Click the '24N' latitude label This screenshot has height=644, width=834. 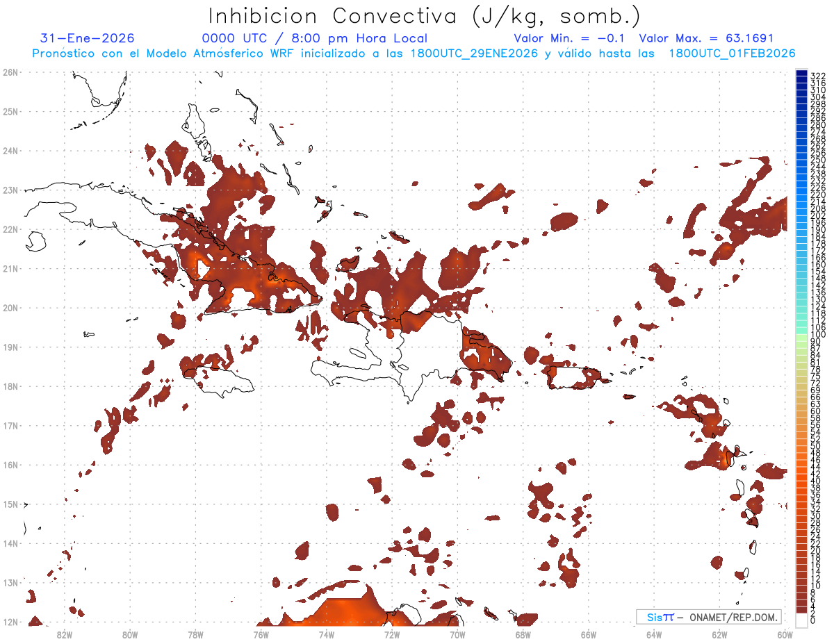pyautogui.click(x=10, y=150)
